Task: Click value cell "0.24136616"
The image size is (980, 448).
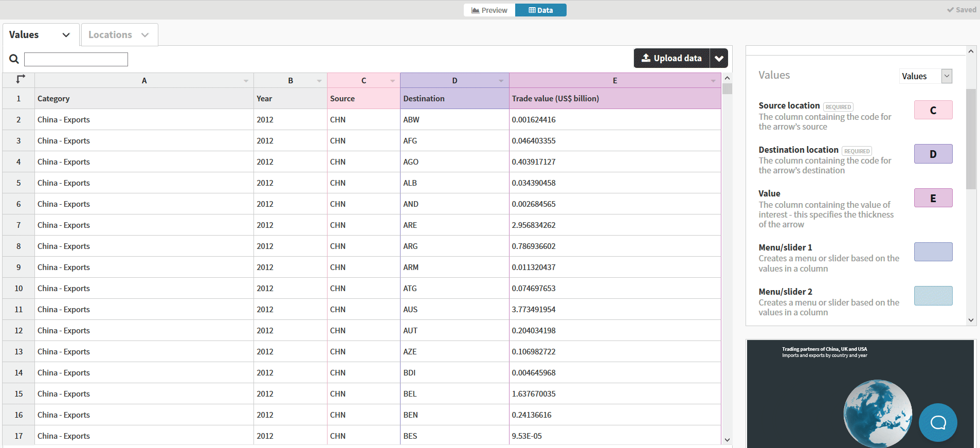Action: coord(615,415)
